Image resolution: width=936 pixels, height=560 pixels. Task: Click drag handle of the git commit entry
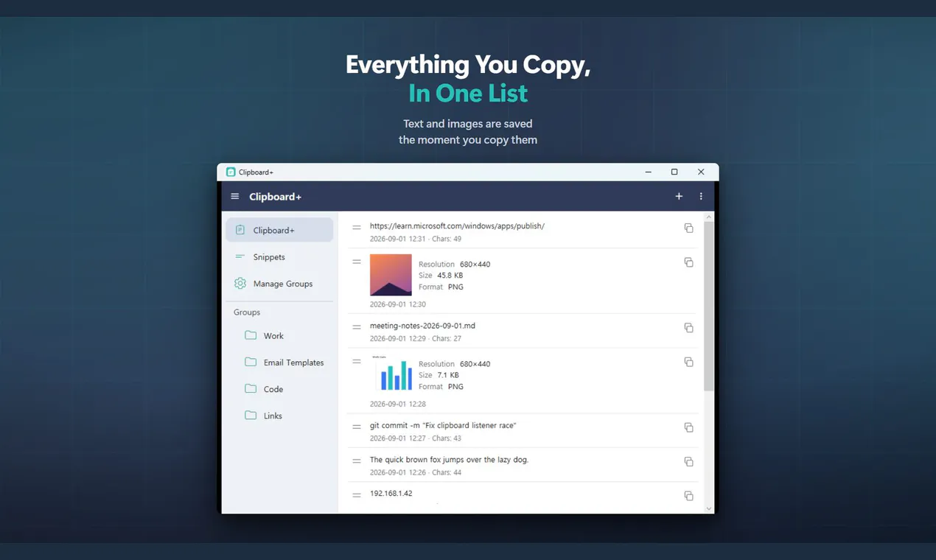coord(357,427)
